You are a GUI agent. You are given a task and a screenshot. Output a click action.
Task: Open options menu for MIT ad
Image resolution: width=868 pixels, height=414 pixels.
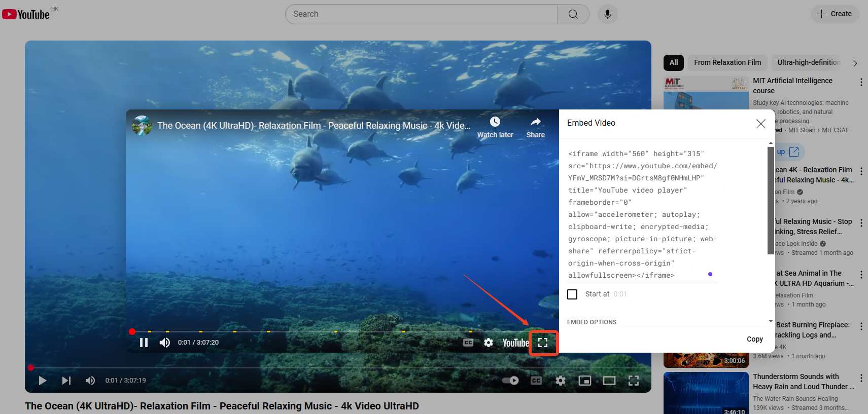(861, 82)
